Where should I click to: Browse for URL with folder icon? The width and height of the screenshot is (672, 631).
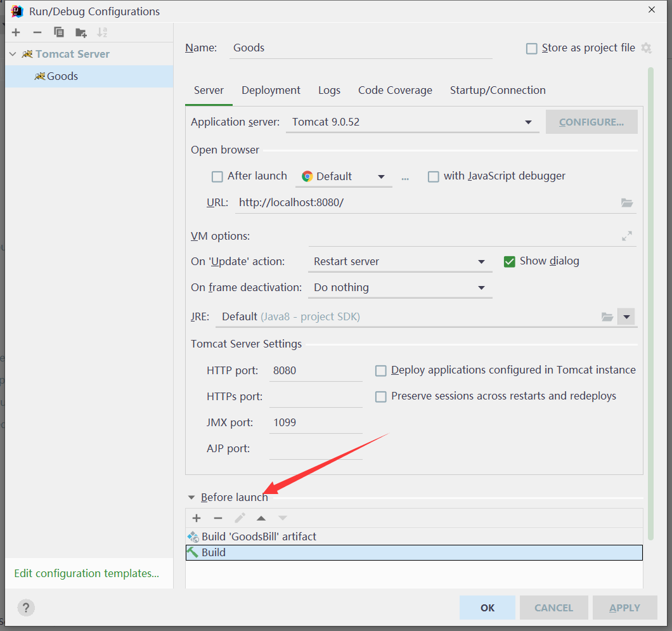(627, 203)
